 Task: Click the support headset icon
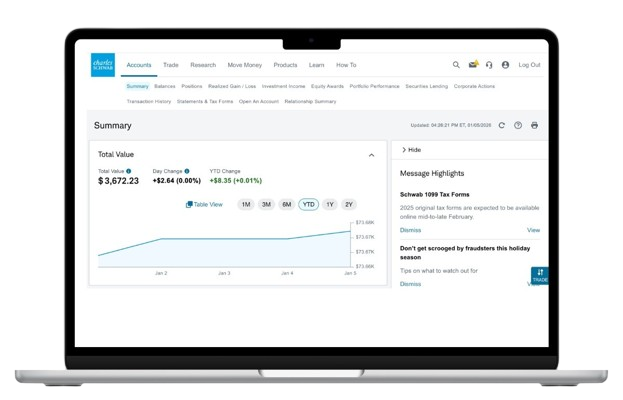point(489,65)
